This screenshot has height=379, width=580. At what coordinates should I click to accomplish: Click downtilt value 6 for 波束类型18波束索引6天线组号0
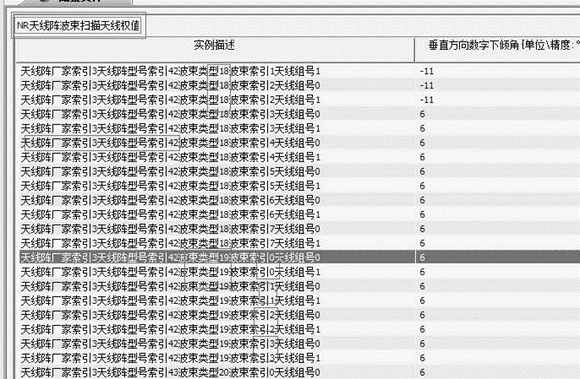(422, 200)
